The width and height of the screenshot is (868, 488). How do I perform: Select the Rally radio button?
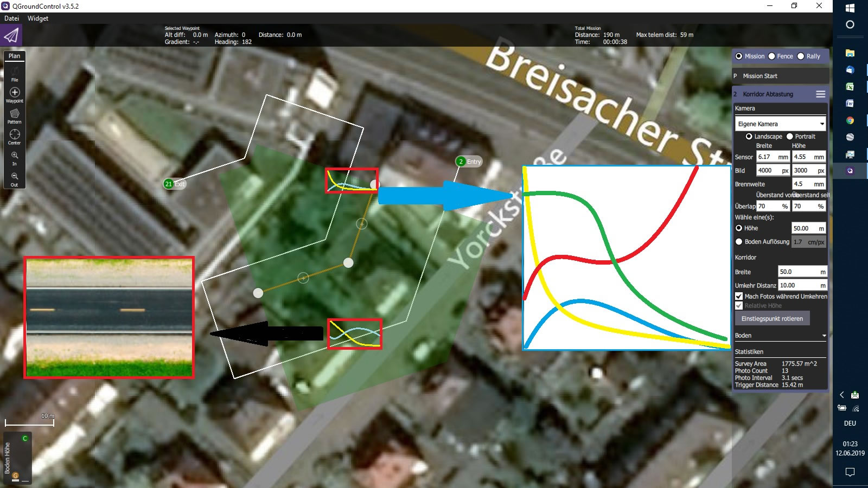pos(801,56)
